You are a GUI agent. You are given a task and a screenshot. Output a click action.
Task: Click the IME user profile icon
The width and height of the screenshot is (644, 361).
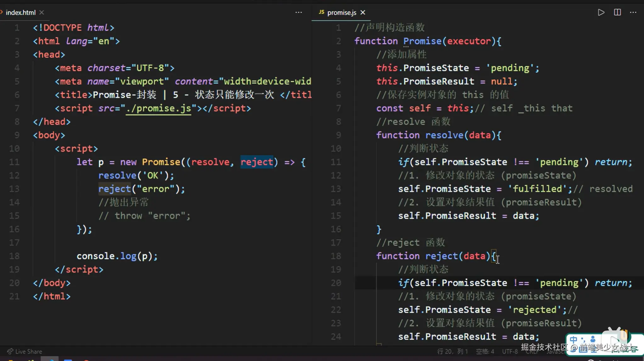(x=593, y=340)
